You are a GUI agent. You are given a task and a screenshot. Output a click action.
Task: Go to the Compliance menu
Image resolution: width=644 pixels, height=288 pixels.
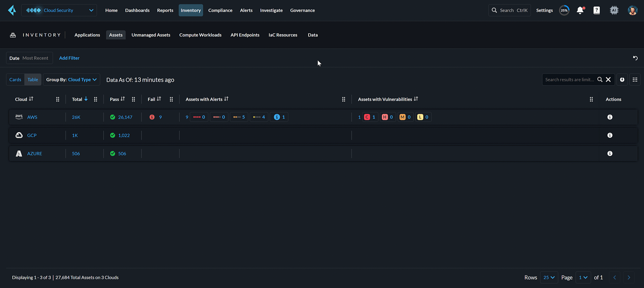[220, 10]
